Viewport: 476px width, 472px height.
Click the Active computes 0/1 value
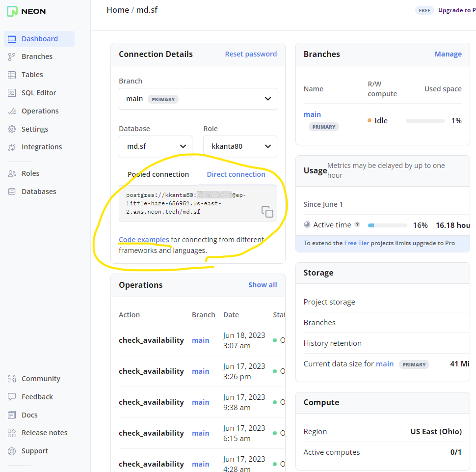click(456, 452)
